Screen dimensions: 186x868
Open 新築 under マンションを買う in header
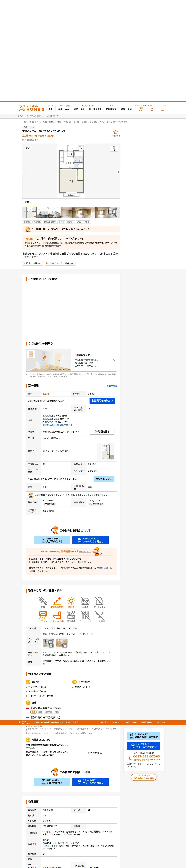point(60,109)
